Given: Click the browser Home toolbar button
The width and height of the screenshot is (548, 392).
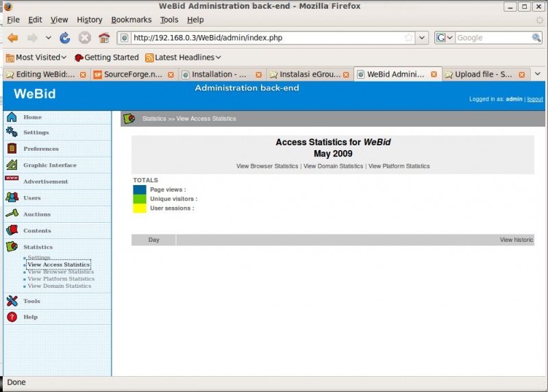Looking at the screenshot, I should [103, 38].
